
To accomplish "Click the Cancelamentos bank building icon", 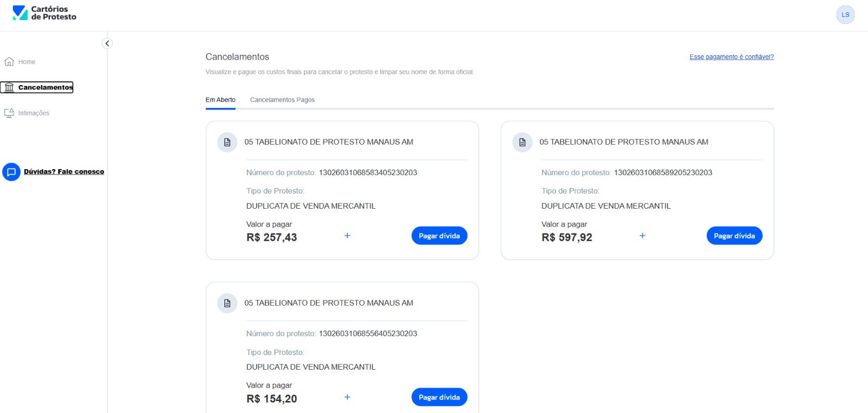I will [x=9, y=87].
